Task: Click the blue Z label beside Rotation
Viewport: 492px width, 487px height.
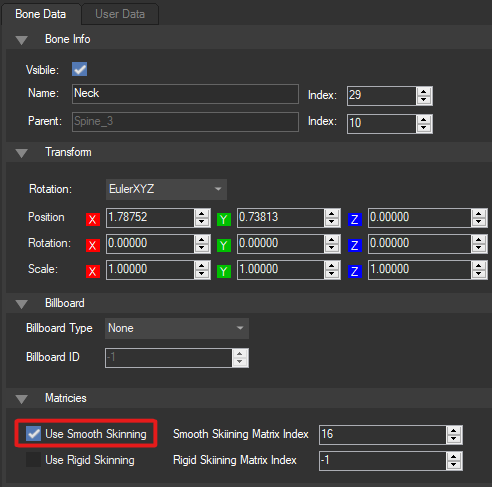Action: (x=355, y=245)
